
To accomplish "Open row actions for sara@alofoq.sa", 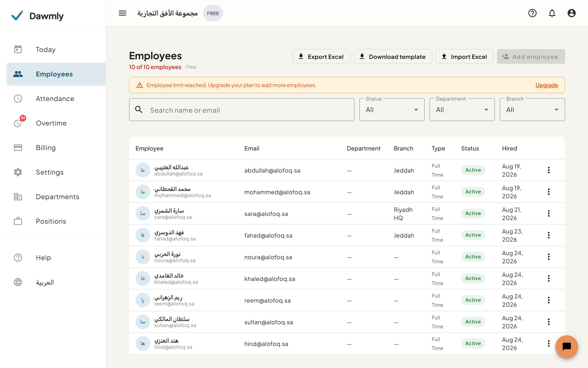I will coord(549,213).
